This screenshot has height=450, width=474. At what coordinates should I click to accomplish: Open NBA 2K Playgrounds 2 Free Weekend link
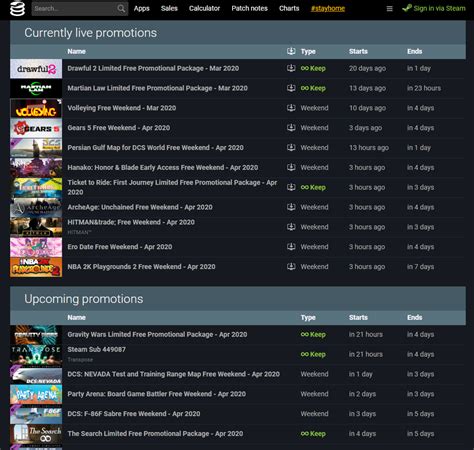pos(141,267)
